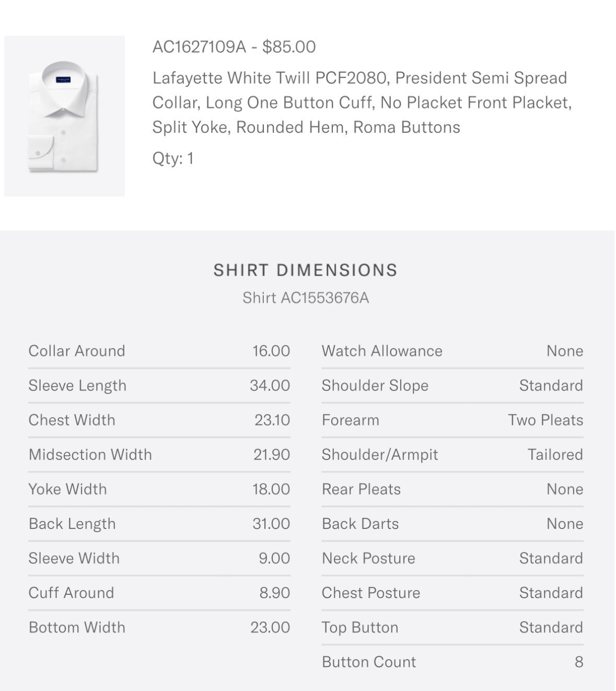
Task: Click the Button Count 8 value
Action: pos(579,662)
